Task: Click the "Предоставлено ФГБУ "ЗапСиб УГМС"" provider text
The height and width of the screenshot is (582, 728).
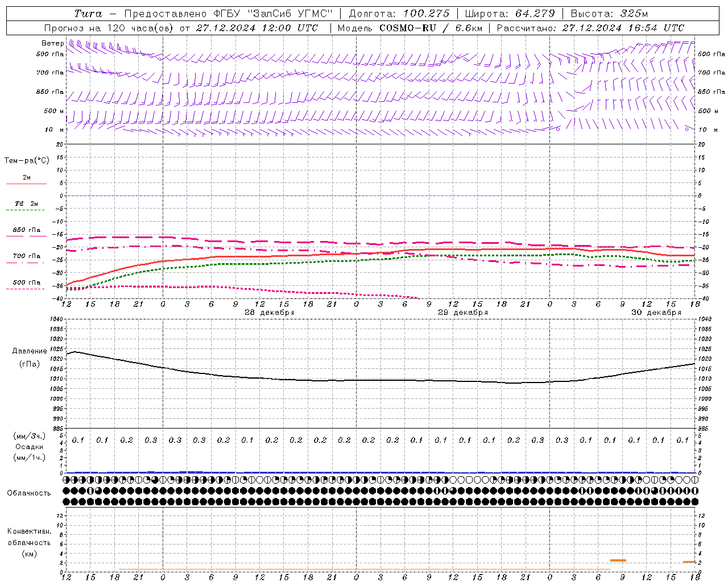Action: point(228,14)
